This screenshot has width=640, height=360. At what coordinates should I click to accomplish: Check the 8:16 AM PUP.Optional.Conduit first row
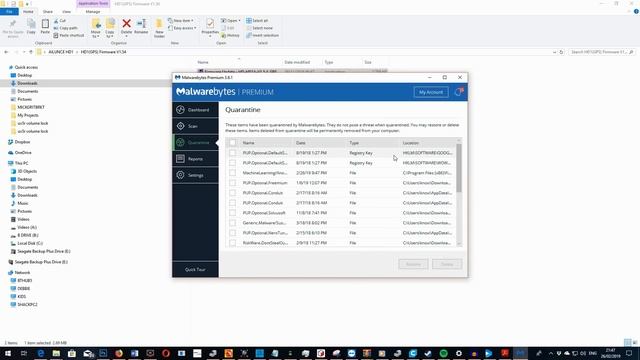pyautogui.click(x=232, y=193)
